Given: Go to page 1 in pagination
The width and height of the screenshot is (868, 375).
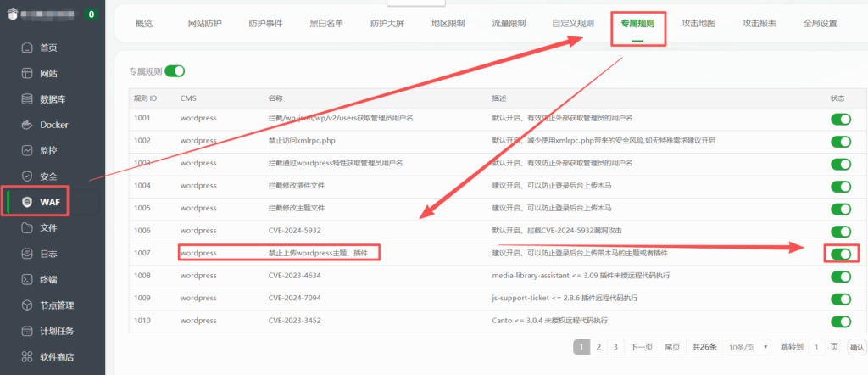Looking at the screenshot, I should tap(581, 347).
